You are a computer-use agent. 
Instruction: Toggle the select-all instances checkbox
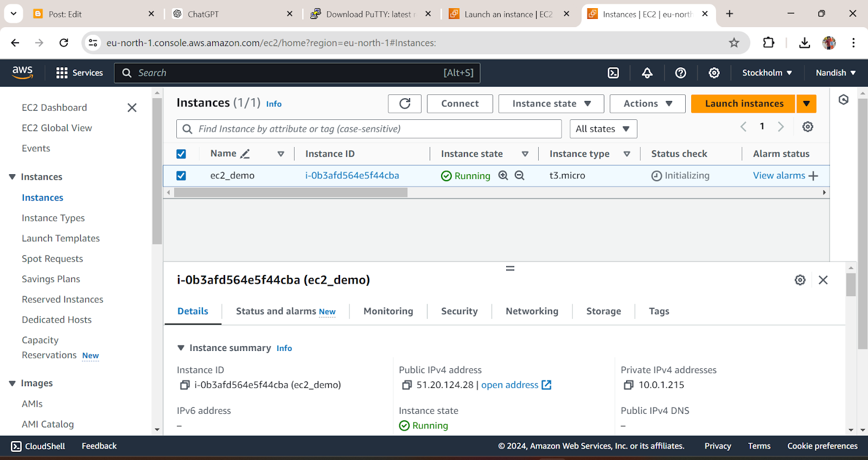[181, 154]
